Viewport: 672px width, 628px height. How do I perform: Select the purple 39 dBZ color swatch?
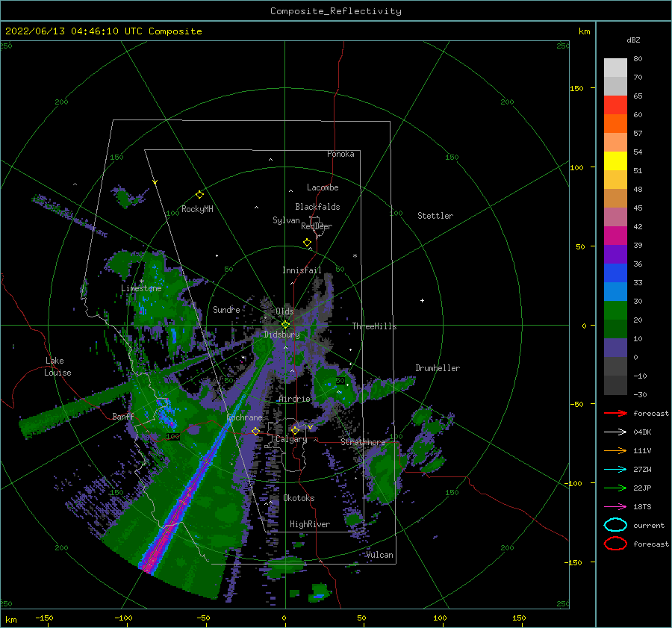[x=615, y=254]
